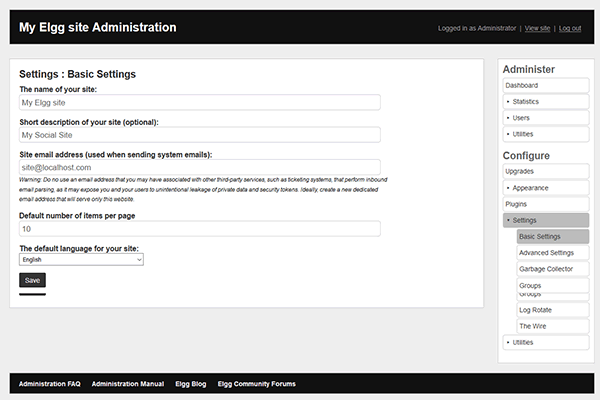Click the View site link
600x400 pixels.
point(537,28)
